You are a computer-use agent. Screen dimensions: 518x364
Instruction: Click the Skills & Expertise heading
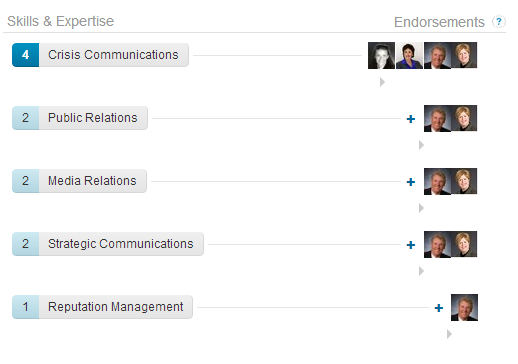pyautogui.click(x=61, y=21)
